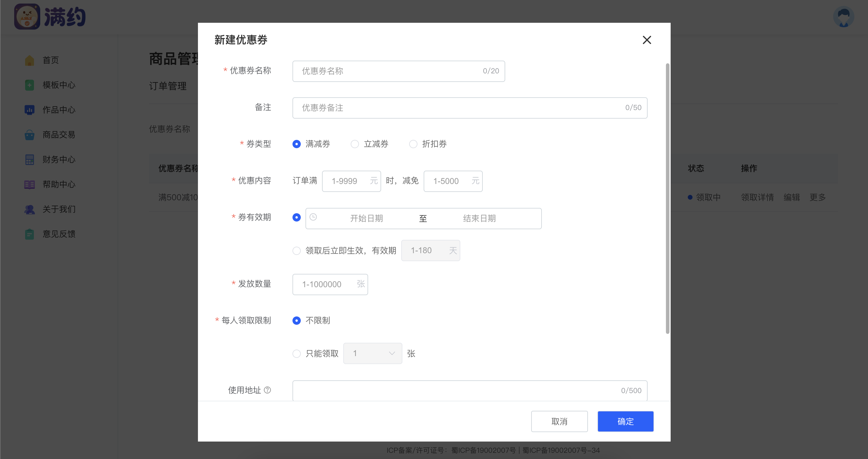This screenshot has width=868, height=459.
Task: Click 编辑 in the coupon row
Action: tap(791, 197)
